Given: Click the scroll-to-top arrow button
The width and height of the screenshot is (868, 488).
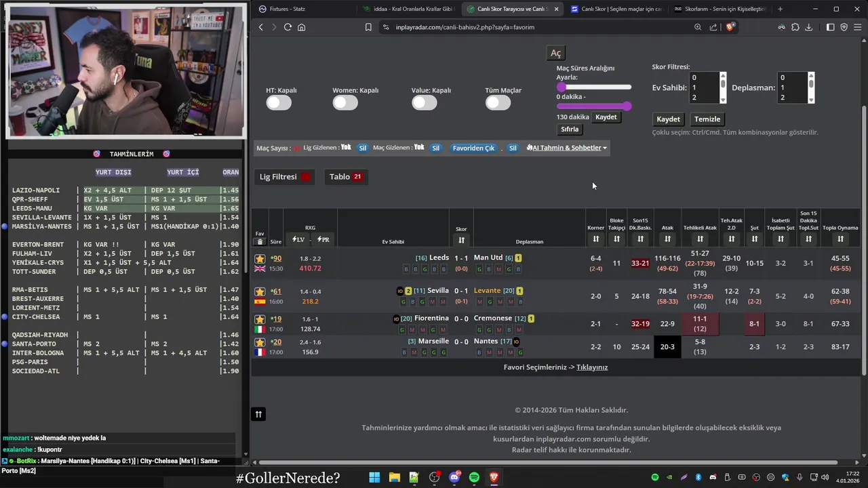Looking at the screenshot, I should coord(258,414).
